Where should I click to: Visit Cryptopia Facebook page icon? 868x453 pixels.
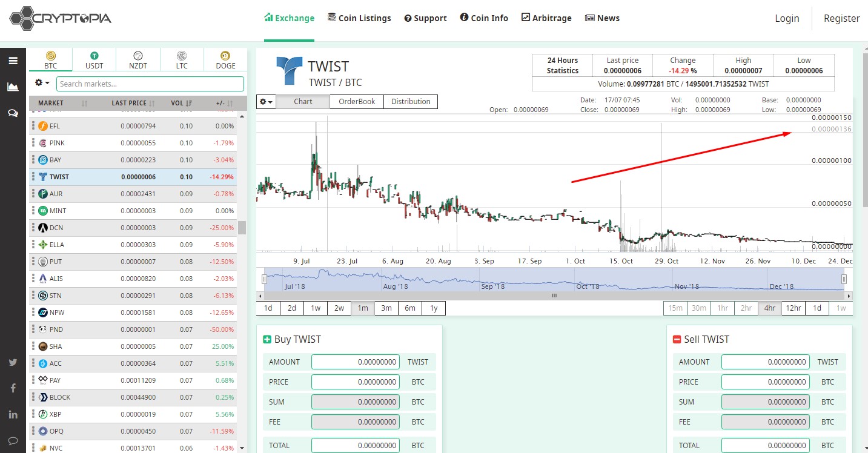(13, 388)
